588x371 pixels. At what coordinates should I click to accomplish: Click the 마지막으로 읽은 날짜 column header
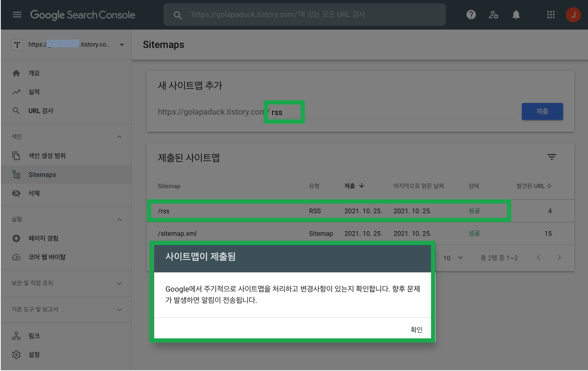tap(419, 186)
